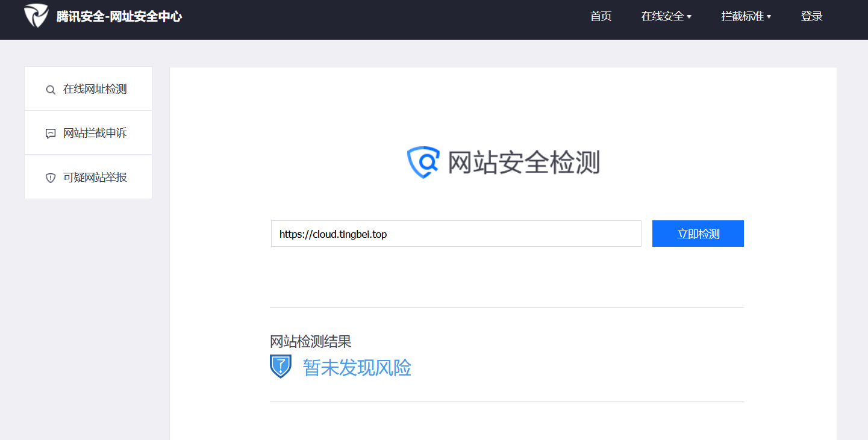The height and width of the screenshot is (440, 868).
Task: Click the URL input field with cloud.tingbei.top
Action: 456,234
